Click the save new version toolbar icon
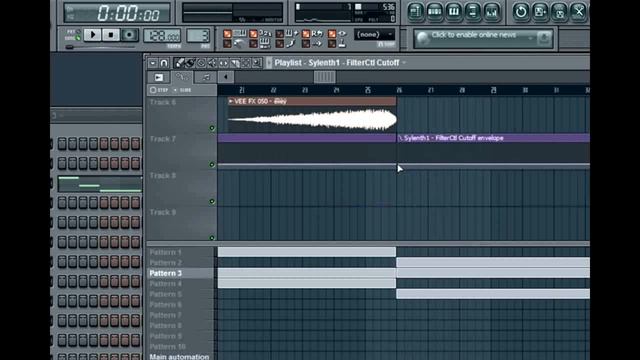640x360 pixels. click(540, 11)
